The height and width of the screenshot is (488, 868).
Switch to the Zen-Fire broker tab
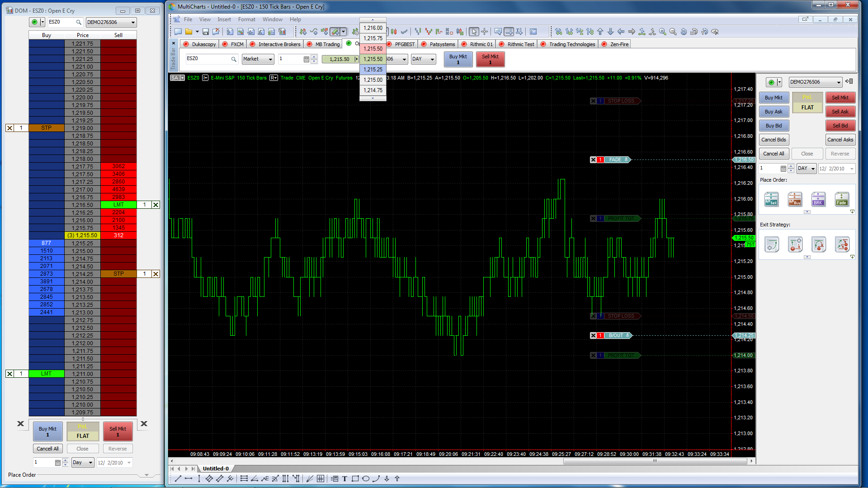[615, 44]
